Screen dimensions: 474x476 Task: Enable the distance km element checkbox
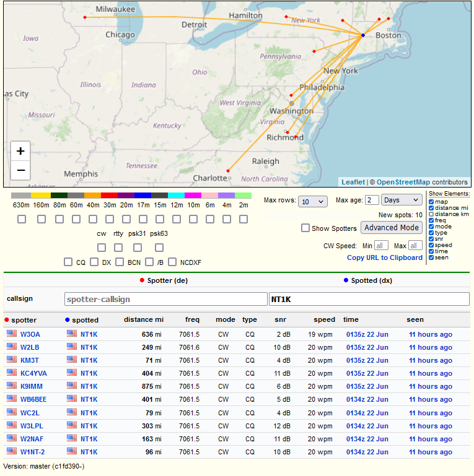(431, 214)
